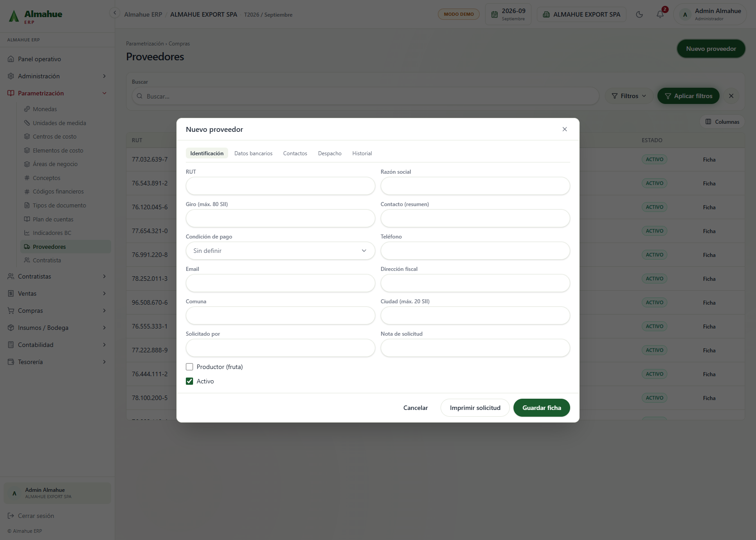Viewport: 756px width, 540px height.
Task: Open Centros de costo in sidebar
Action: click(x=54, y=136)
